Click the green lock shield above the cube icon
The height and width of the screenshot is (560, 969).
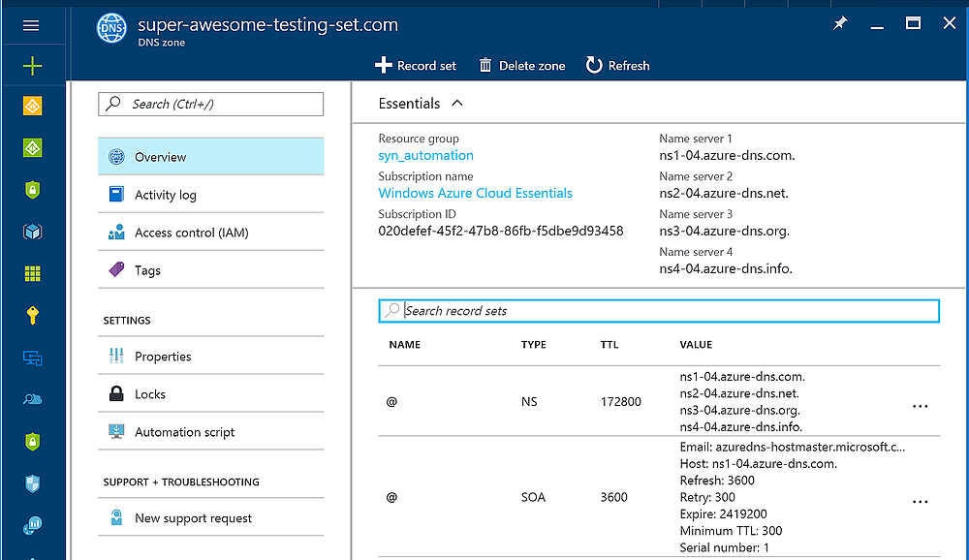point(32,190)
